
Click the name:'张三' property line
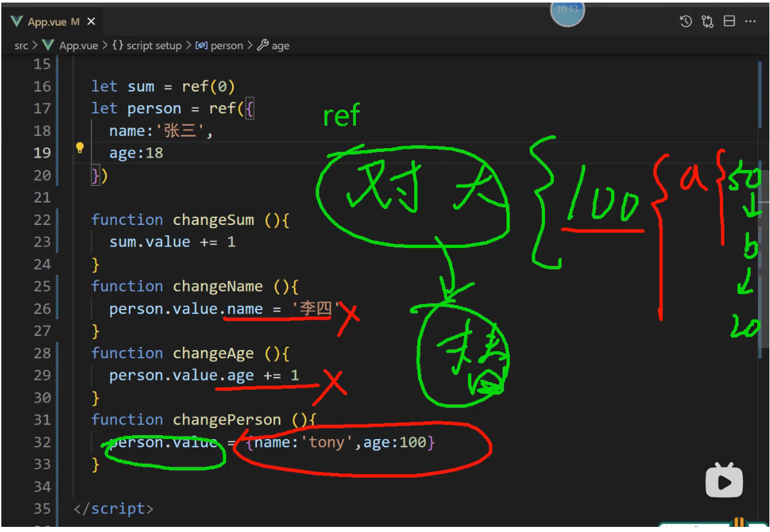point(160,131)
